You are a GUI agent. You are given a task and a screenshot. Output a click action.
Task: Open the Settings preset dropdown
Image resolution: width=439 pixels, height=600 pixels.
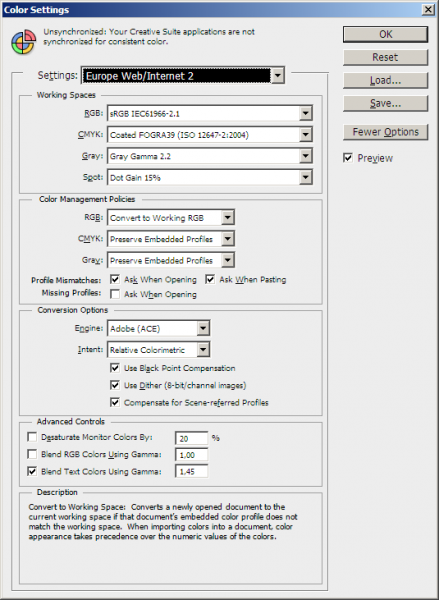[183, 75]
